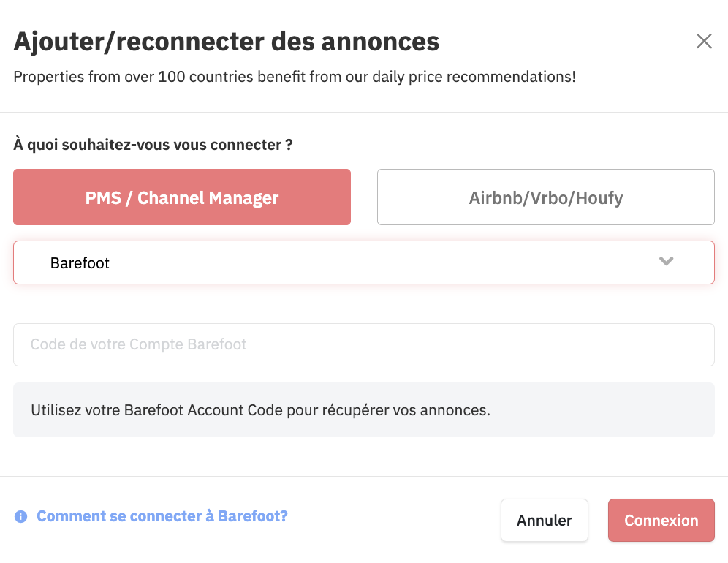Viewport: 728px width, 563px height.
Task: Click the dialog title Ajouter/reconnecter des annonces
Action: click(226, 42)
